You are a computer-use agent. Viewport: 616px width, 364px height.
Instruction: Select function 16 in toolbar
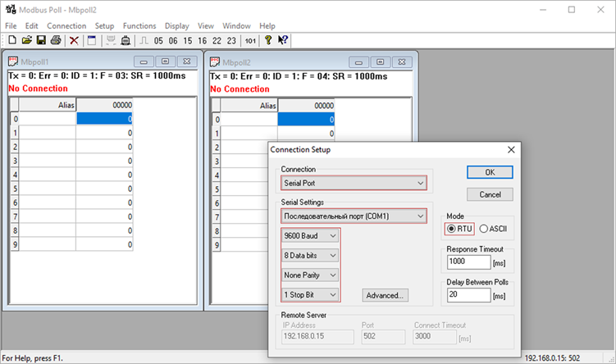pyautogui.click(x=203, y=41)
